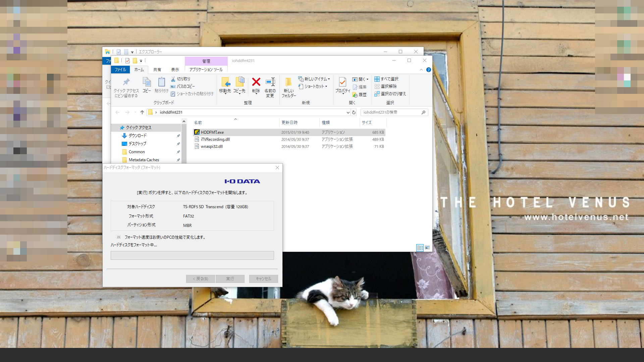
Task: Click the New Folder icon
Action: tap(288, 82)
